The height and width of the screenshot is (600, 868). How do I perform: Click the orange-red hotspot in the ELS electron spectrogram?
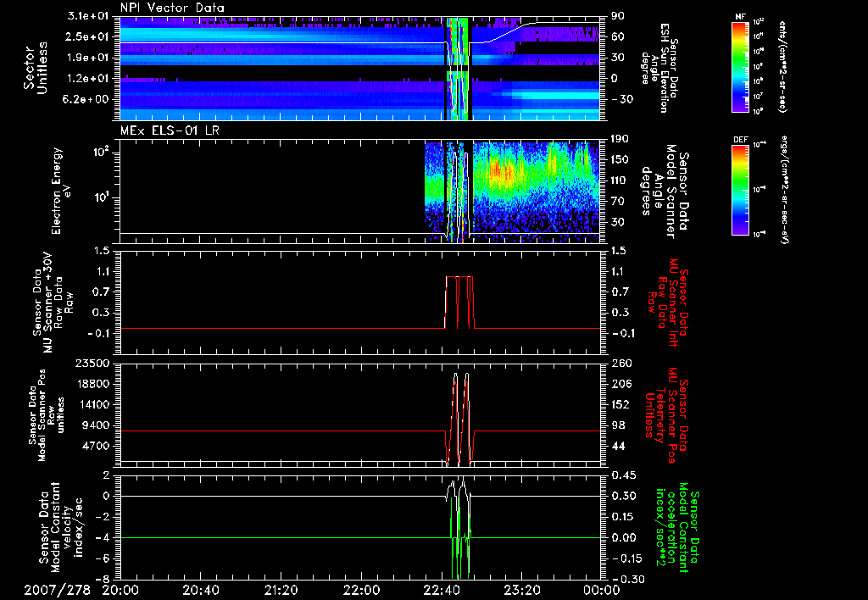[x=501, y=170]
